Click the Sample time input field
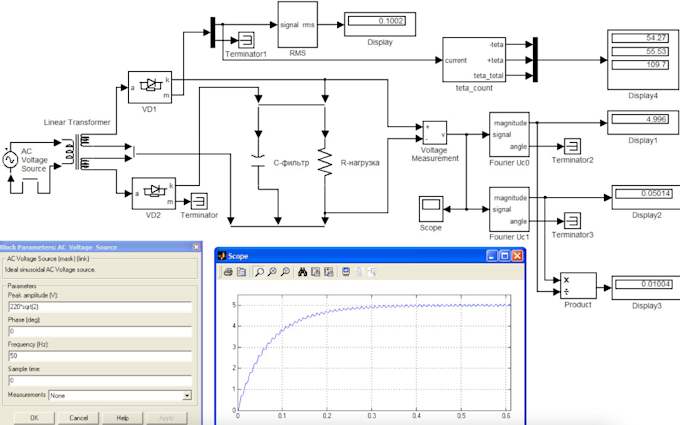This screenshot has height=425, width=680. 100,380
